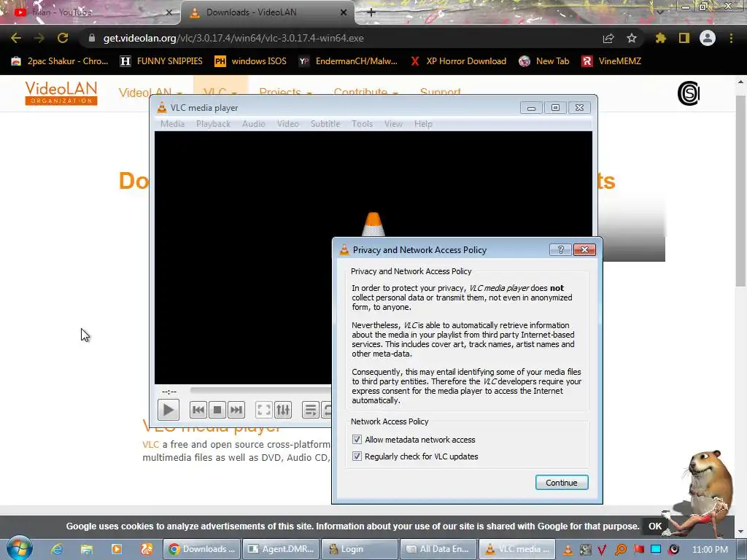Click the orange VLC link in page description
Viewport: 747px width, 560px height.
tap(150, 444)
